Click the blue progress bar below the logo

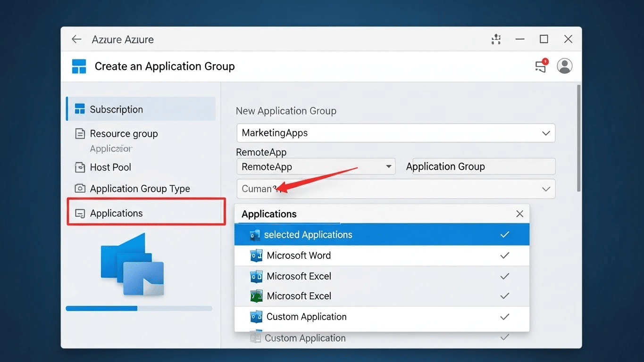click(101, 308)
